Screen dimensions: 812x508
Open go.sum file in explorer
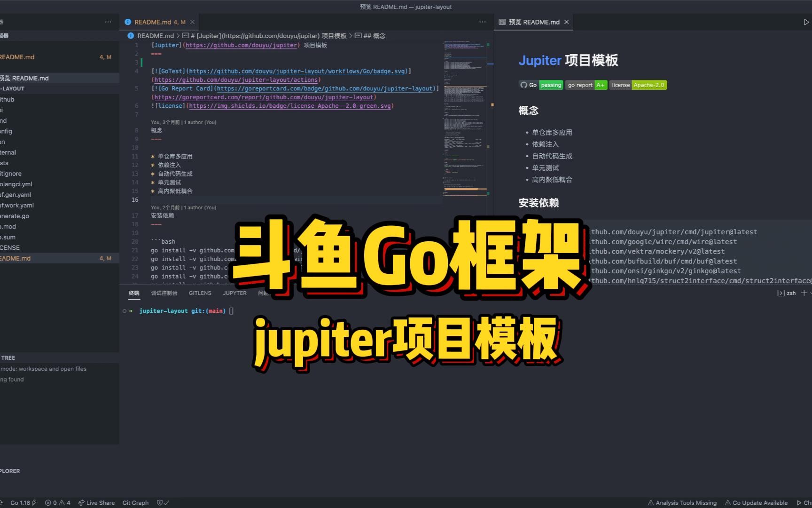(x=59, y=237)
